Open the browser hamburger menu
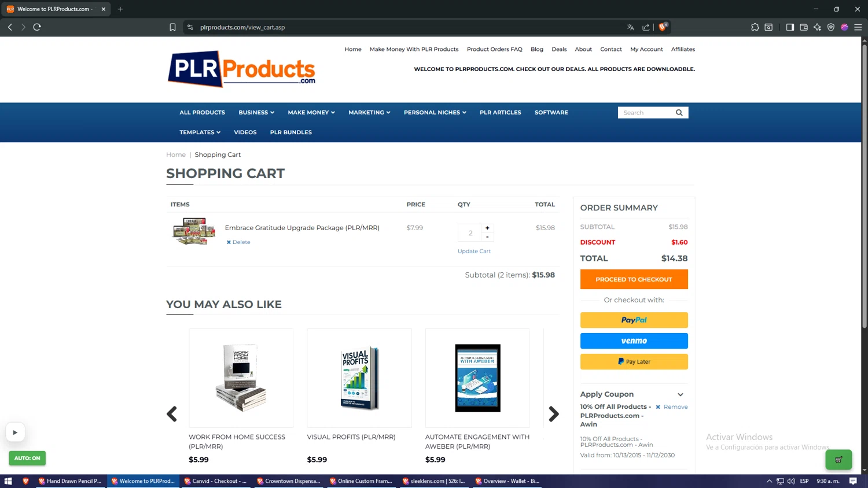This screenshot has width=868, height=488. (858, 27)
